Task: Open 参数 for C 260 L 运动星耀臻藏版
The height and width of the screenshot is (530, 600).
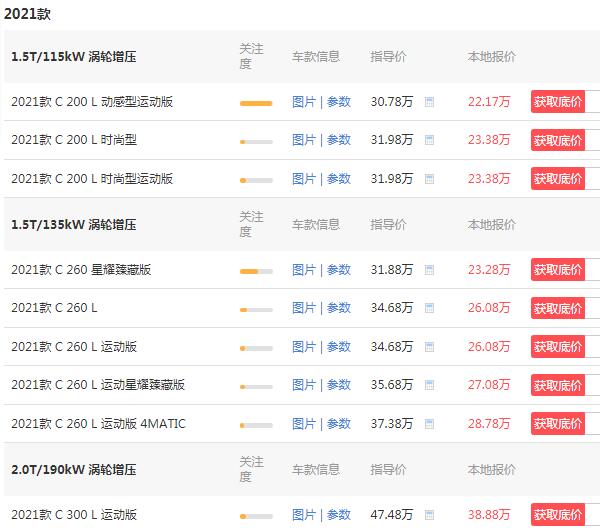Action: click(339, 385)
